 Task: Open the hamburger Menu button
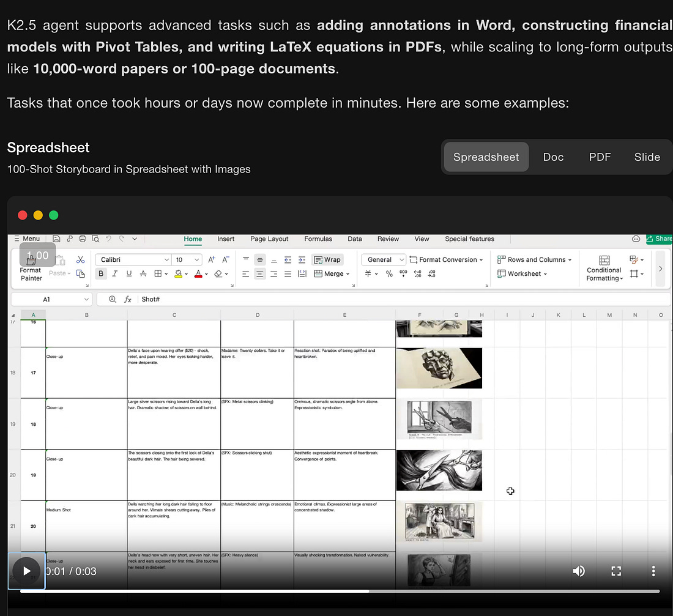pos(27,239)
